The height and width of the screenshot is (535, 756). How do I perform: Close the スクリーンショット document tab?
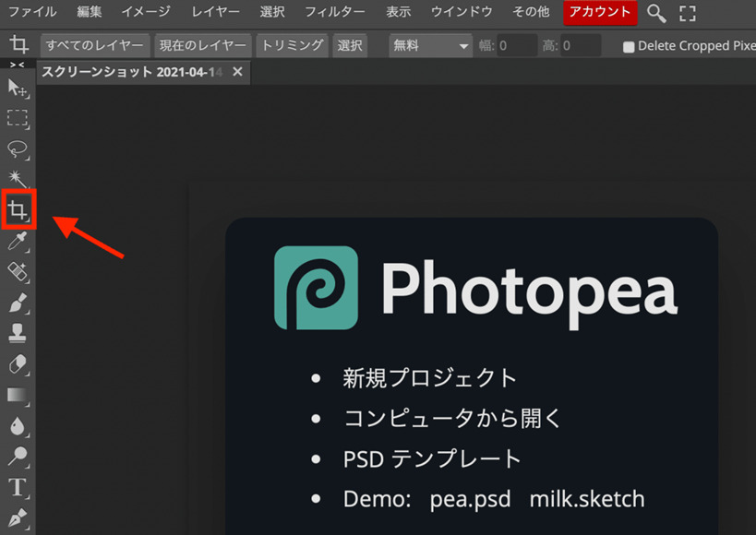point(237,72)
